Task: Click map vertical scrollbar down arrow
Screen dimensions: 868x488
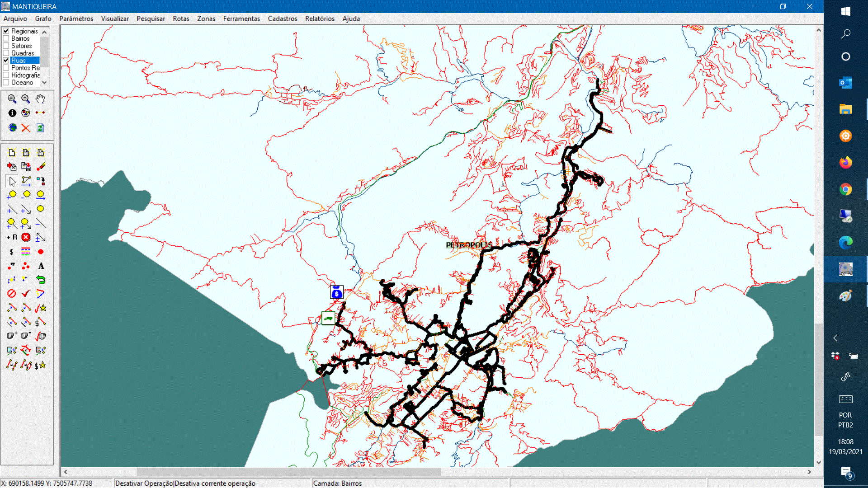Action: (x=818, y=462)
